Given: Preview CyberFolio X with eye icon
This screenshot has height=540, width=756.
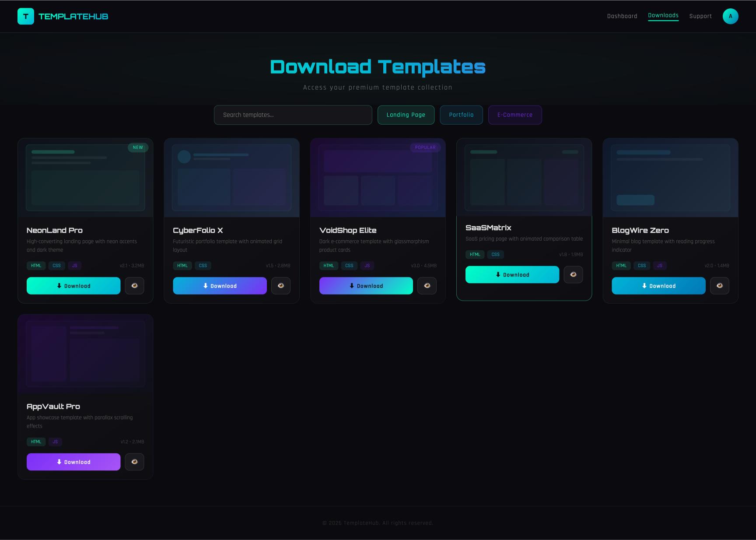Looking at the screenshot, I should point(280,286).
